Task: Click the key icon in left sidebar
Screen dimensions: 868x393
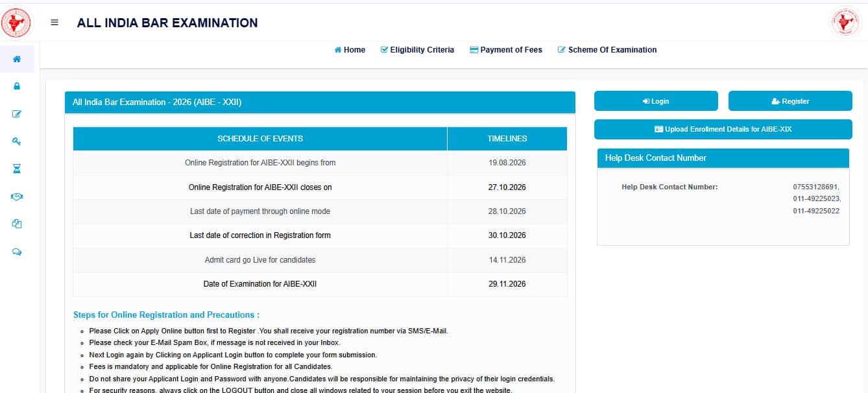Action: 17,141
